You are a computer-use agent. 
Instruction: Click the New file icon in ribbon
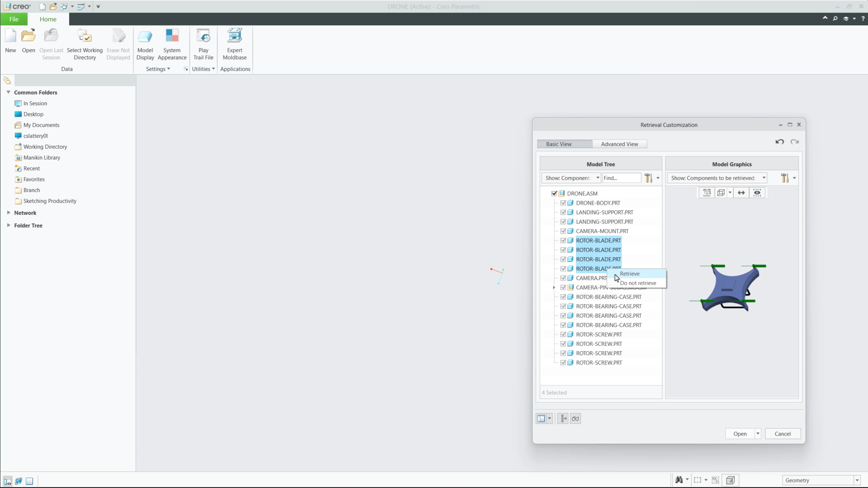[x=10, y=41]
